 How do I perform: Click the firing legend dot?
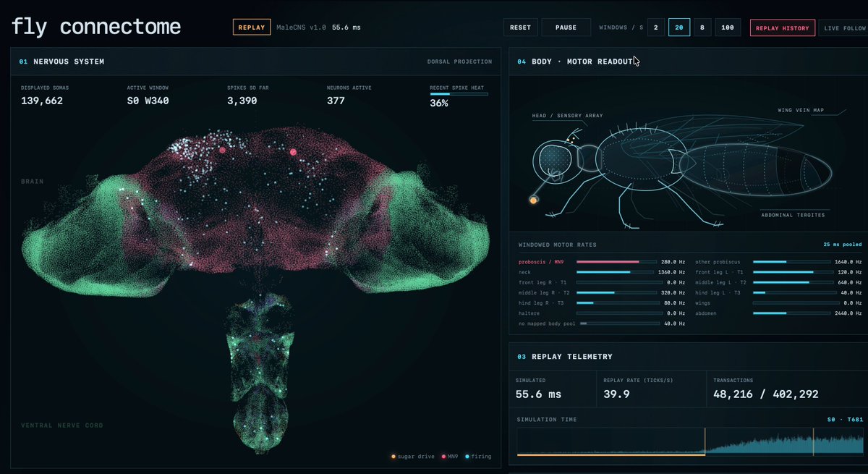click(467, 457)
